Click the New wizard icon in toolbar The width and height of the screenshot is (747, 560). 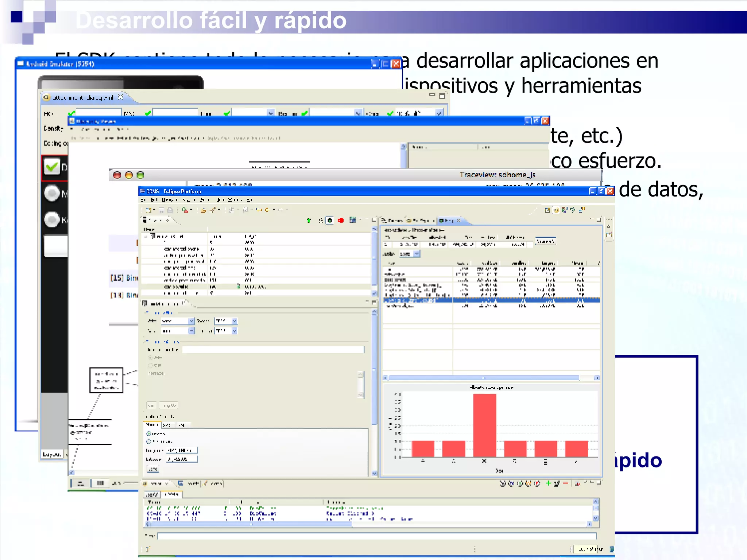149,210
